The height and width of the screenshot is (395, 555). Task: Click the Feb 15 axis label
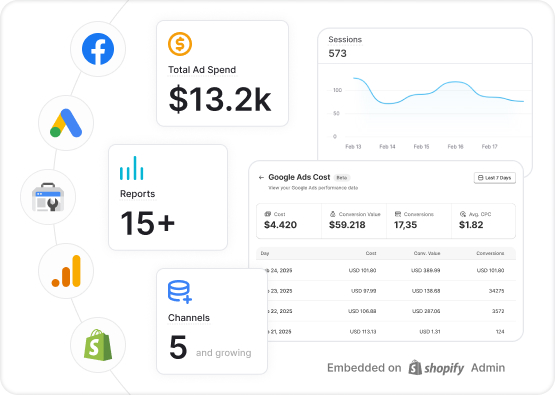(421, 147)
